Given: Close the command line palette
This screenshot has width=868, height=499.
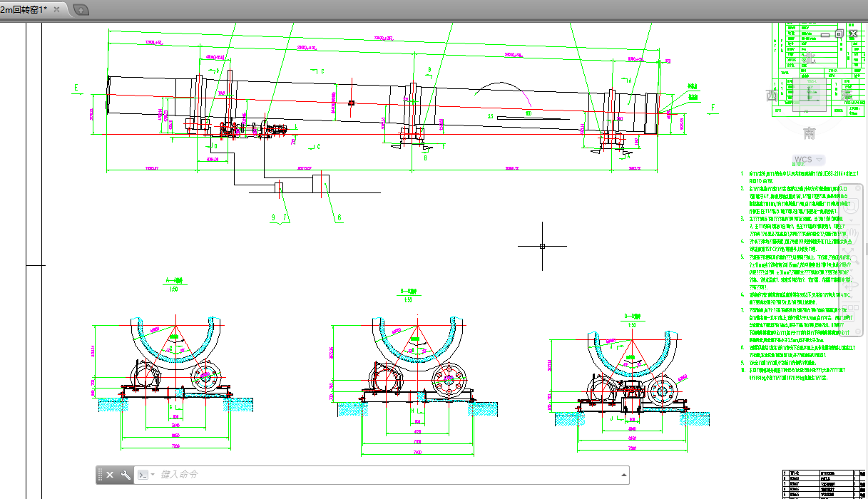Looking at the screenshot, I should tap(111, 475).
